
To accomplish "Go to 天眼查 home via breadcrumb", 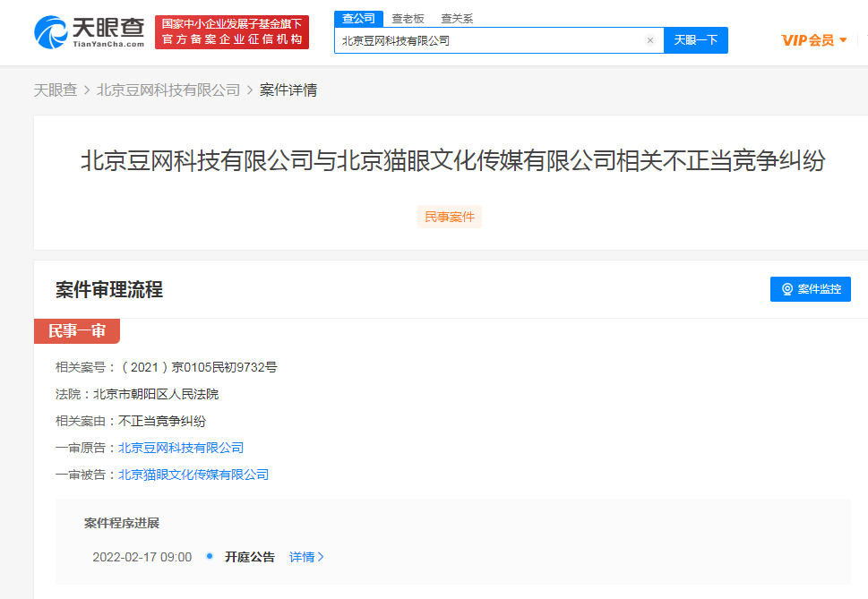I will pos(56,90).
